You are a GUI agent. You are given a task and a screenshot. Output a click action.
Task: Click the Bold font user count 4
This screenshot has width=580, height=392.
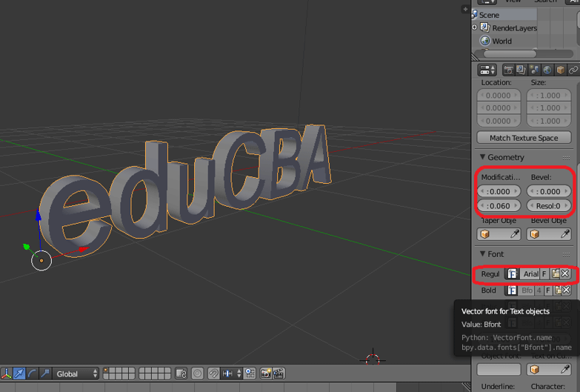[x=539, y=290]
